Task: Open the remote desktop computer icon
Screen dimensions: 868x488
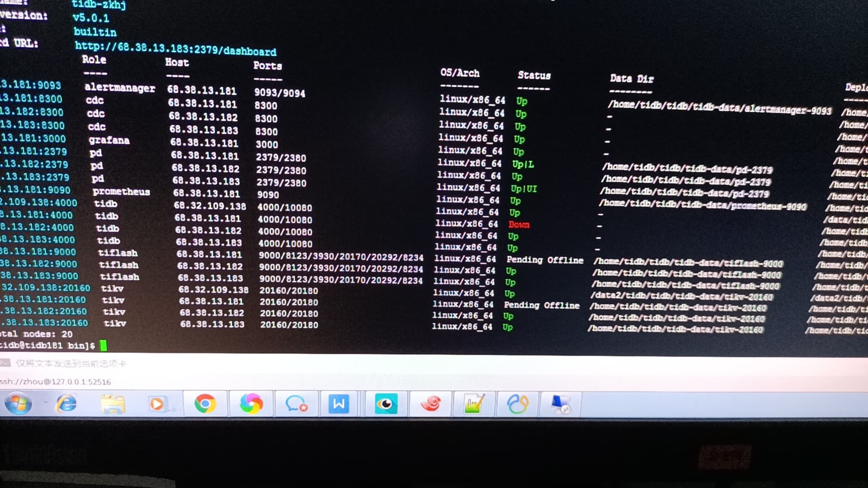Action: point(561,404)
